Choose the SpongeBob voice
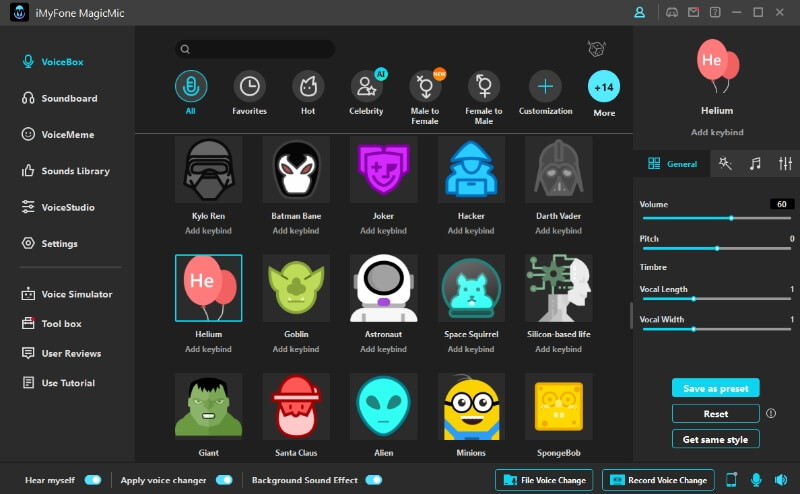 [559, 406]
